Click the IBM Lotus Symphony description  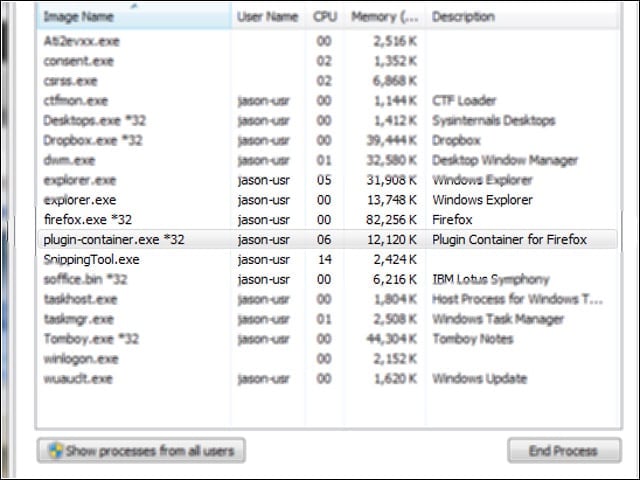[491, 280]
